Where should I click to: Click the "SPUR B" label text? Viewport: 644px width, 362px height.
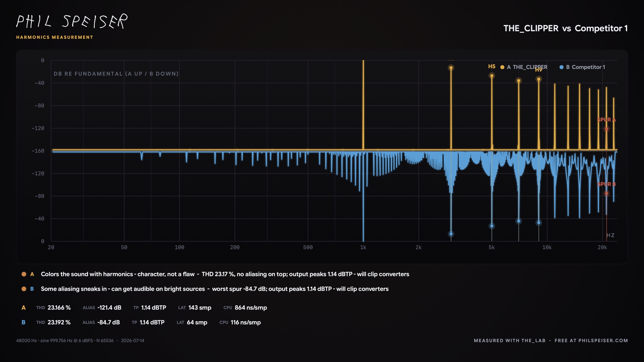606,184
